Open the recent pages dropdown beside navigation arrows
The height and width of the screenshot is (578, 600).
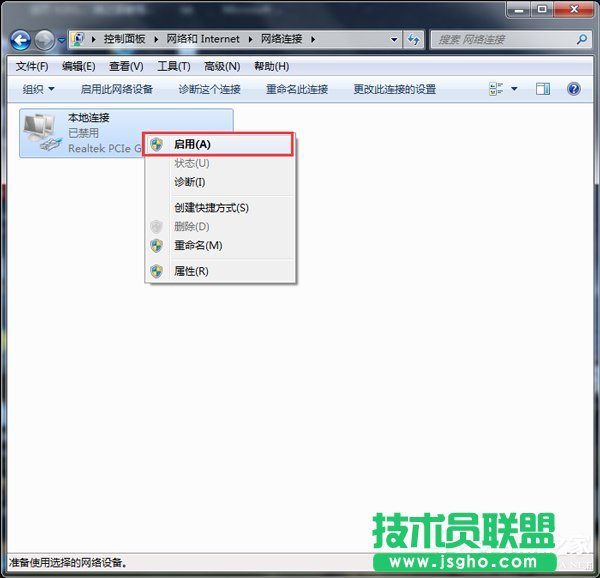point(61,39)
